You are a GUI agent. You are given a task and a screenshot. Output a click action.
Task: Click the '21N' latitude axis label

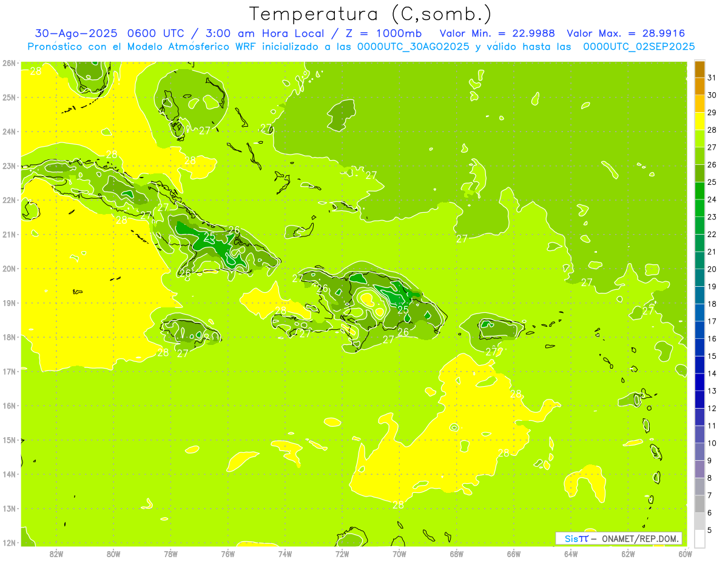[9, 235]
